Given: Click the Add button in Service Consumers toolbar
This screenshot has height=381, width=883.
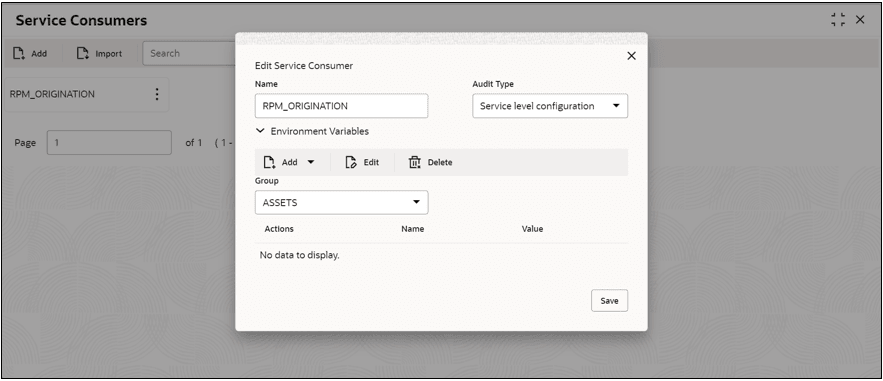Looking at the screenshot, I should click(30, 53).
